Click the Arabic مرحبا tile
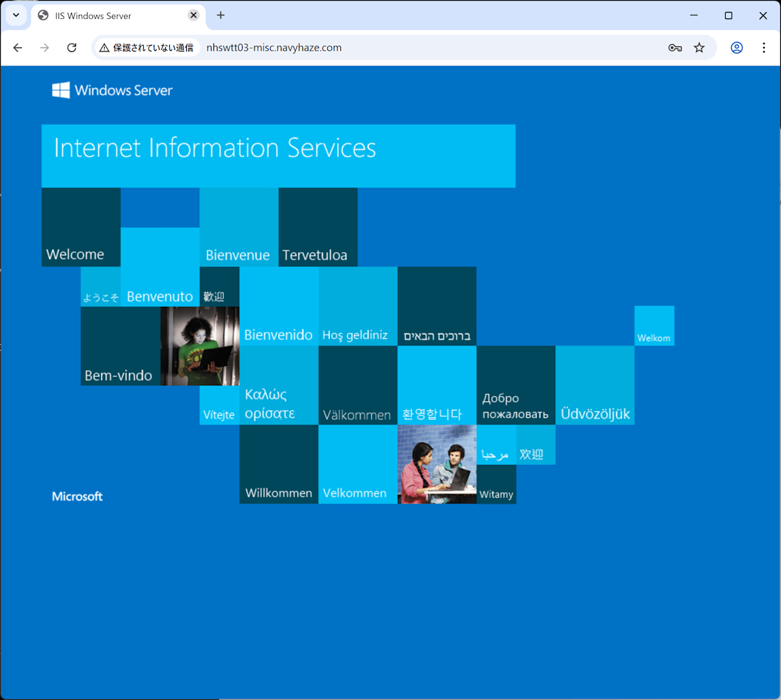781x700 pixels. coord(496,445)
